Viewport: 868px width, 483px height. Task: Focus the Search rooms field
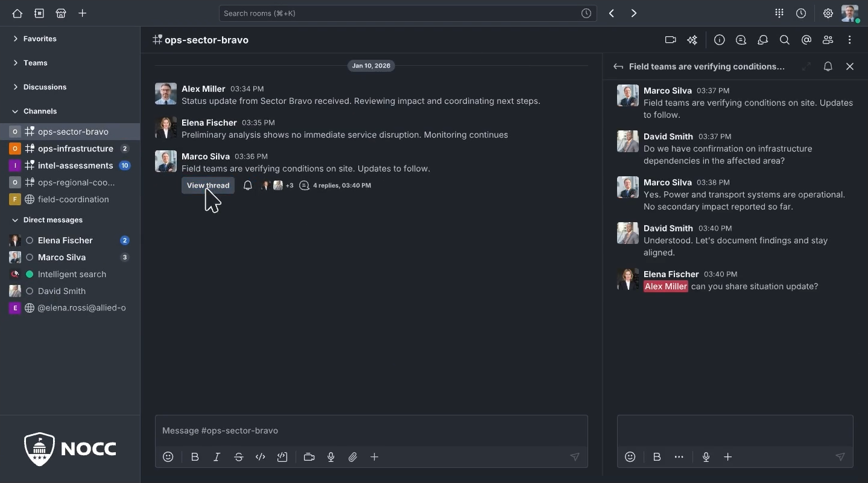tap(408, 13)
